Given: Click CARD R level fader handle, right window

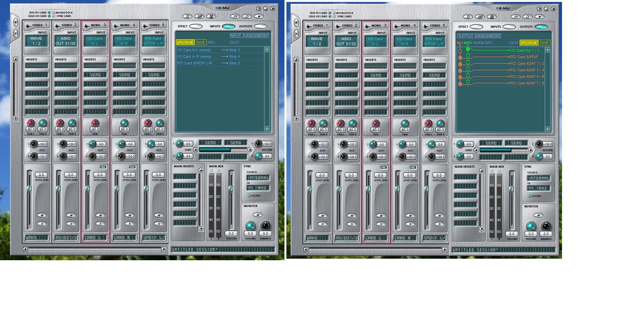Looking at the screenshot, I should click(397, 189).
